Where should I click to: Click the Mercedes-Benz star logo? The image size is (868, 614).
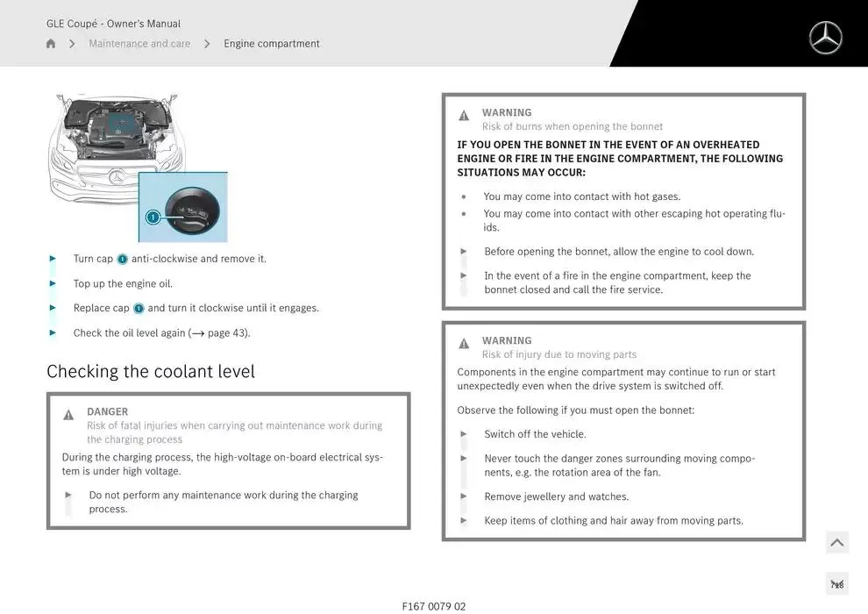[x=825, y=38]
